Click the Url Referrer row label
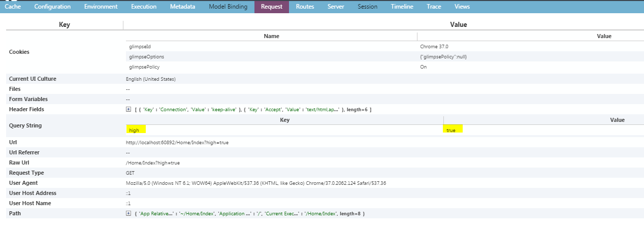The image size is (644, 228). coord(24,152)
